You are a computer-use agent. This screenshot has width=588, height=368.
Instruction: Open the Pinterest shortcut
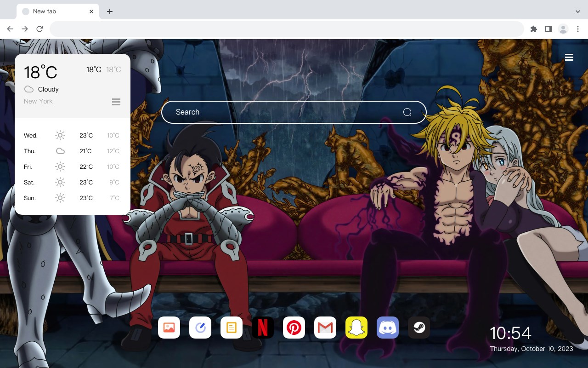coord(294,328)
